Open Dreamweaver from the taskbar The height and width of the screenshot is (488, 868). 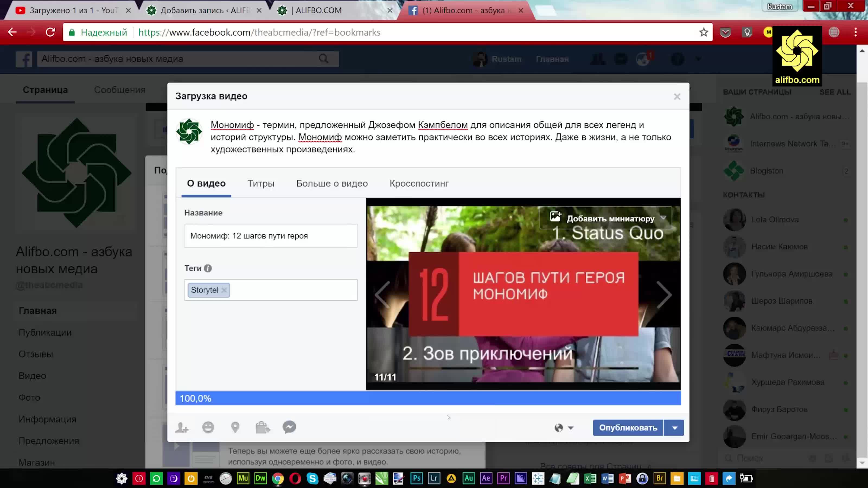(x=260, y=478)
